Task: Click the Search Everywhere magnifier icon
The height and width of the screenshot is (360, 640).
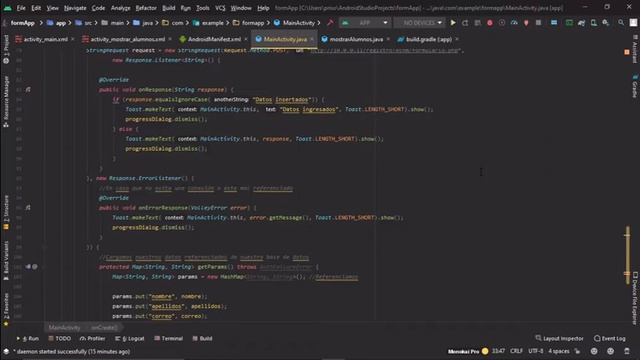Action: click(x=621, y=23)
